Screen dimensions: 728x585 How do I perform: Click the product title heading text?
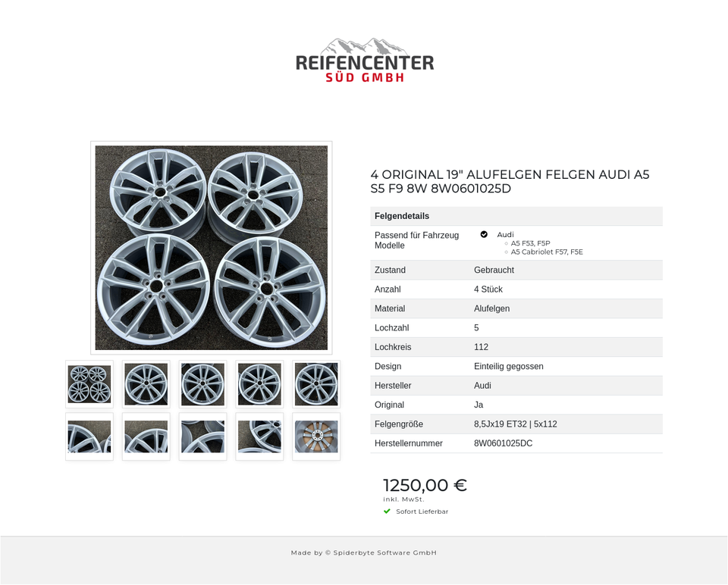click(510, 182)
